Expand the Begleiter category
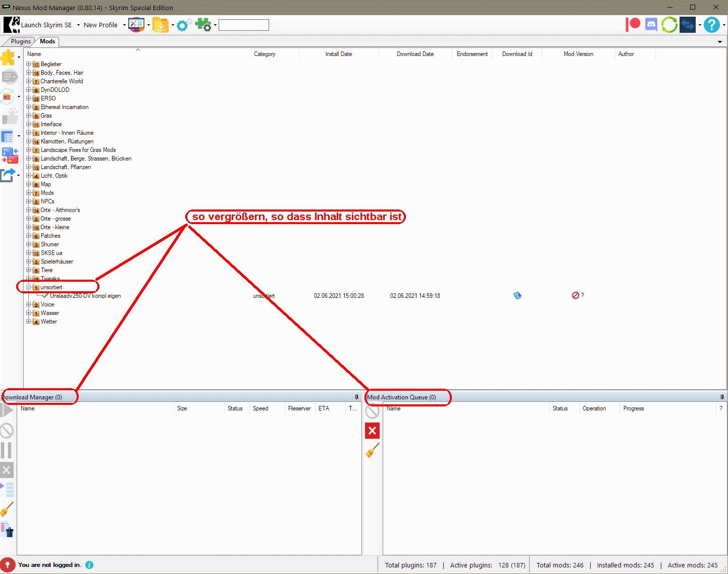 pos(29,64)
